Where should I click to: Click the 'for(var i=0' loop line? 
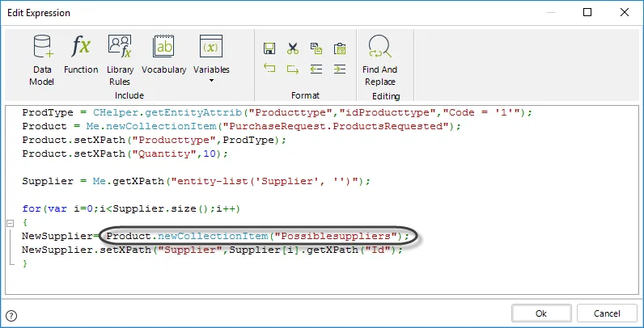131,208
